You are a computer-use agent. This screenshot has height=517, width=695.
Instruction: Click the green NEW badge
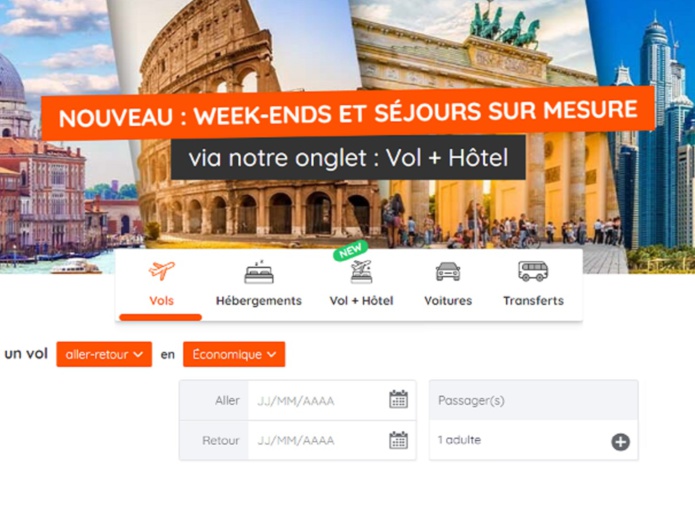[350, 251]
